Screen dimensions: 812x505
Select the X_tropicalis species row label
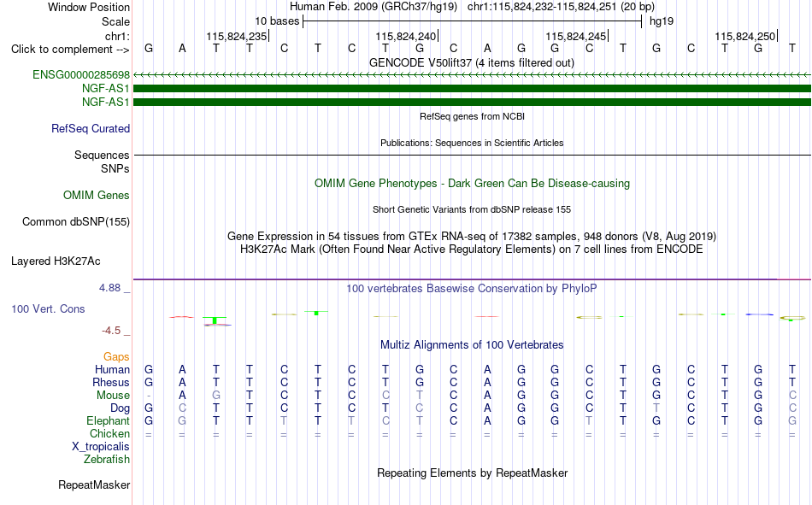pyautogui.click(x=101, y=447)
